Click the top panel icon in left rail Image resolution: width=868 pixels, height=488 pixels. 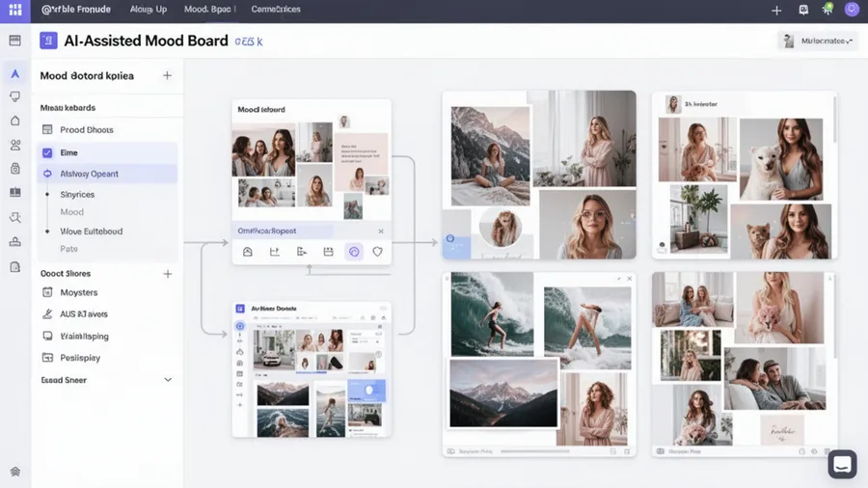[14, 41]
